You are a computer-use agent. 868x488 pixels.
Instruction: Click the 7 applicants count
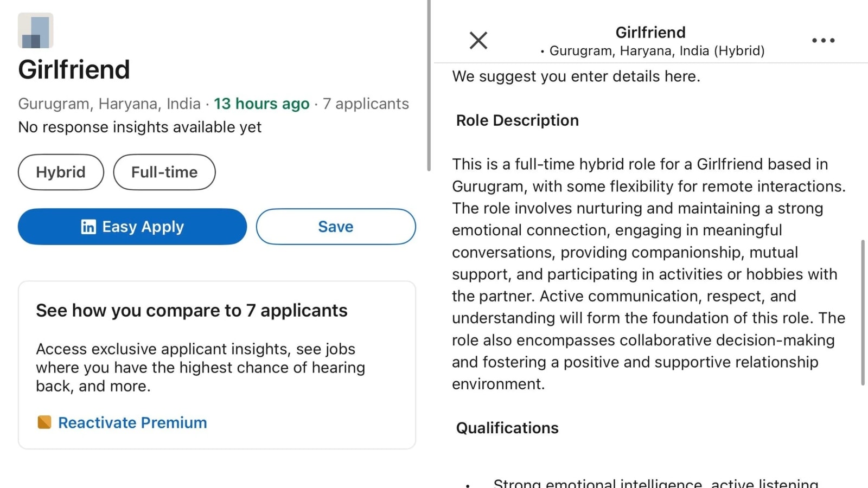point(366,104)
